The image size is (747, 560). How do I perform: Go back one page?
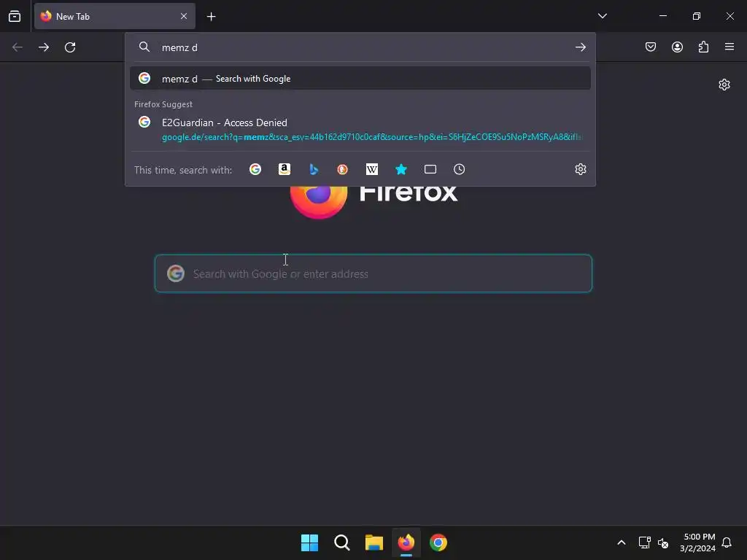coord(18,47)
